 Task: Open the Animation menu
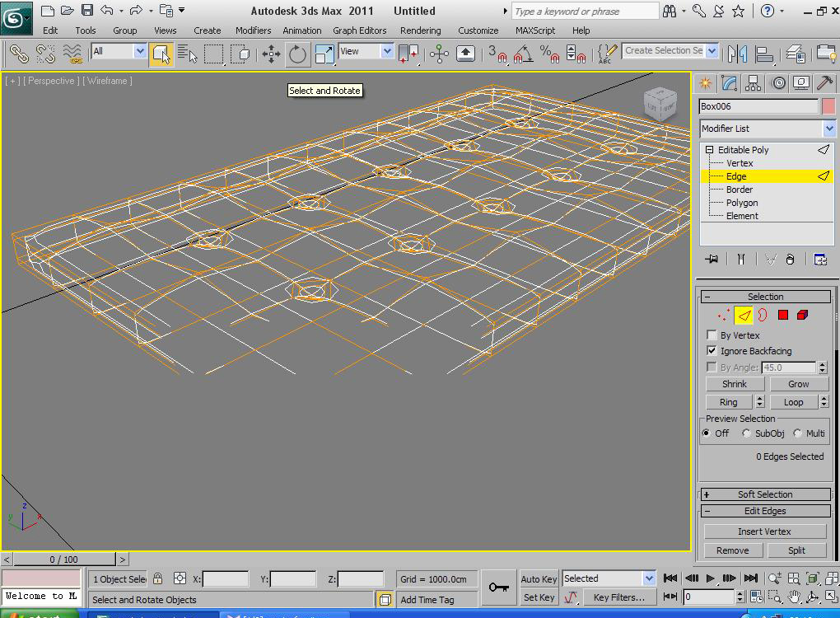tap(302, 30)
